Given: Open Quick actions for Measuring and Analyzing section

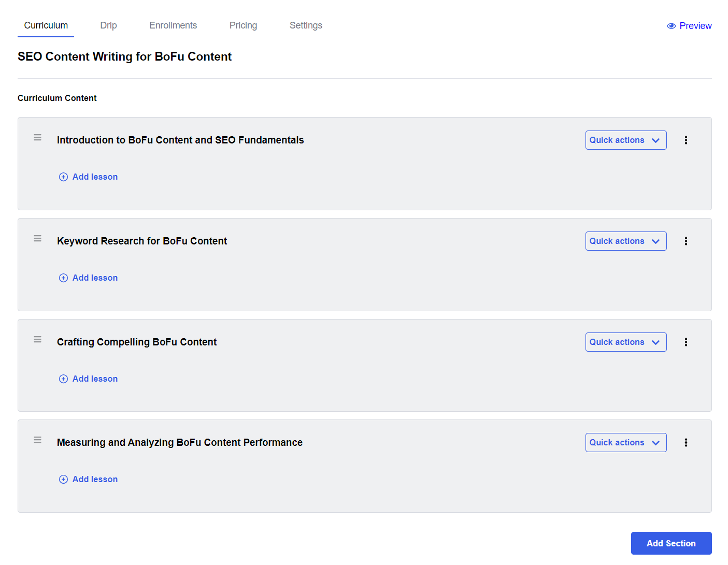Looking at the screenshot, I should tap(625, 443).
